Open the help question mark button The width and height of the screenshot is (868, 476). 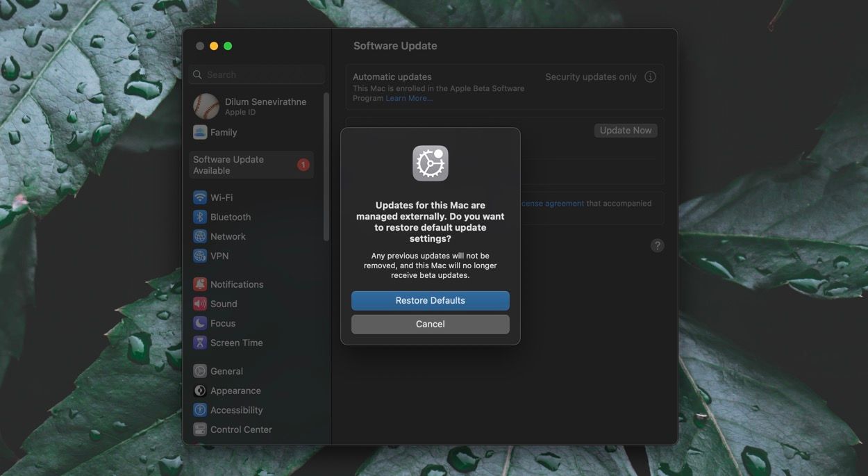point(658,246)
